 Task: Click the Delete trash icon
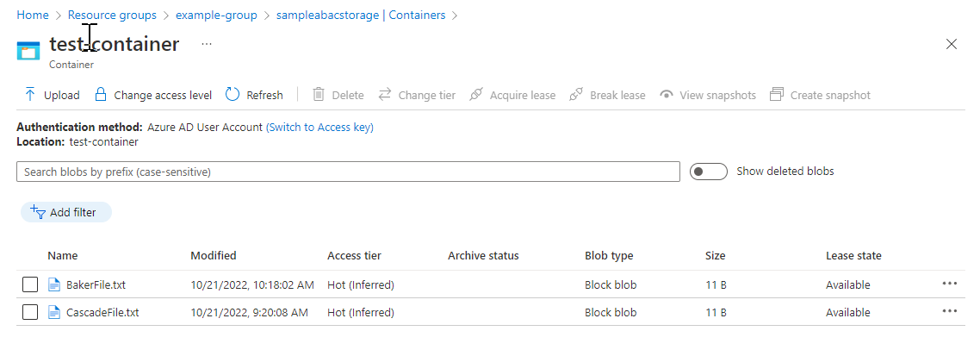click(x=319, y=95)
